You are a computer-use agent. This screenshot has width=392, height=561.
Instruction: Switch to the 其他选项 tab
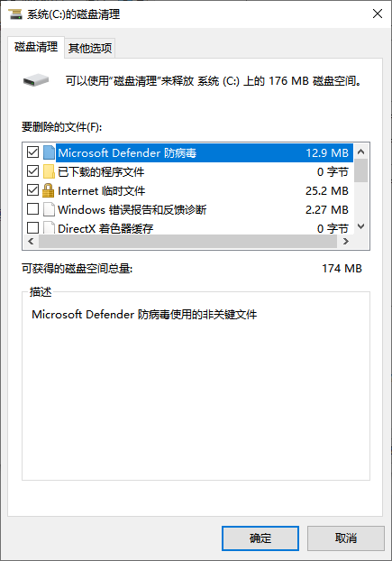(90, 48)
